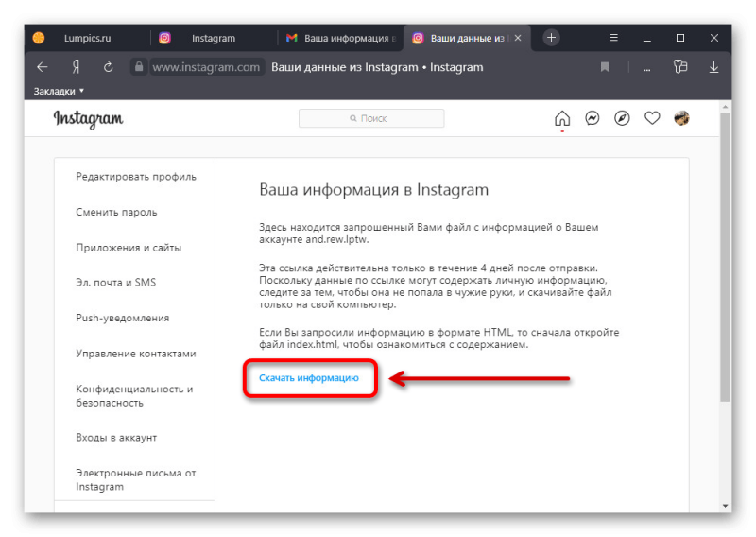Open the address bar ellipsis menu
This screenshot has width=756, height=537.
(x=647, y=69)
